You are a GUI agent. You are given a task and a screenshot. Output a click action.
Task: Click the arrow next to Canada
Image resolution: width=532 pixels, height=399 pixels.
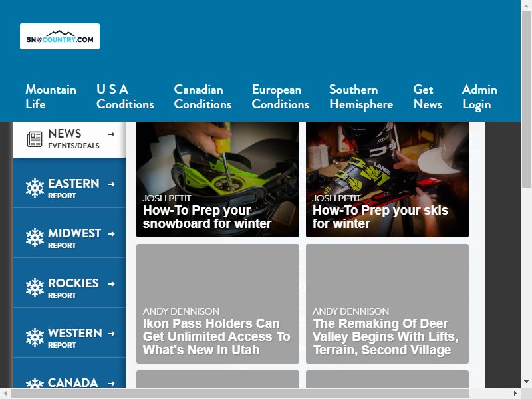111,384
